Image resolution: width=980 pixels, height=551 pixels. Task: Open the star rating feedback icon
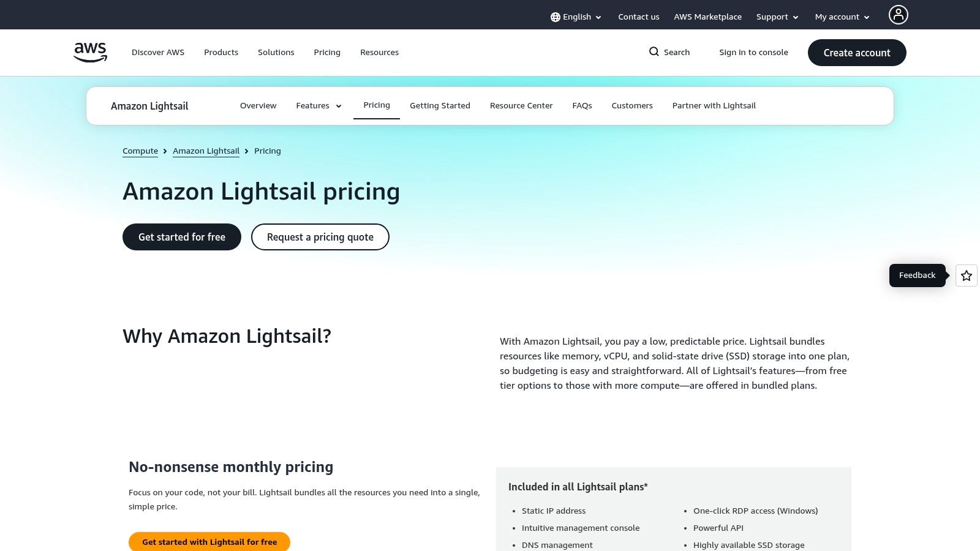[966, 275]
